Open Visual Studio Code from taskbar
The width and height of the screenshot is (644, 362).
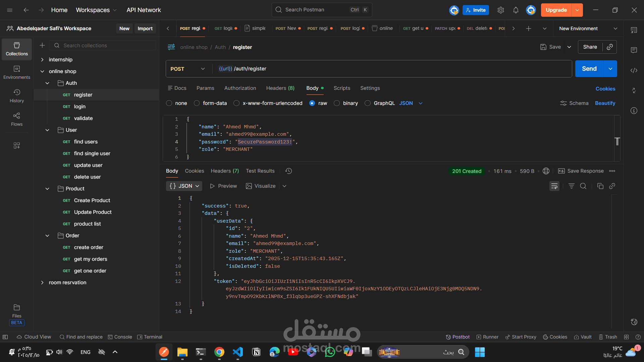(238, 352)
